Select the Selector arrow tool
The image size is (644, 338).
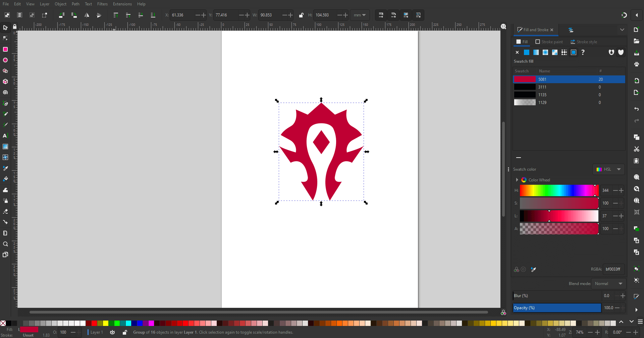(5, 27)
